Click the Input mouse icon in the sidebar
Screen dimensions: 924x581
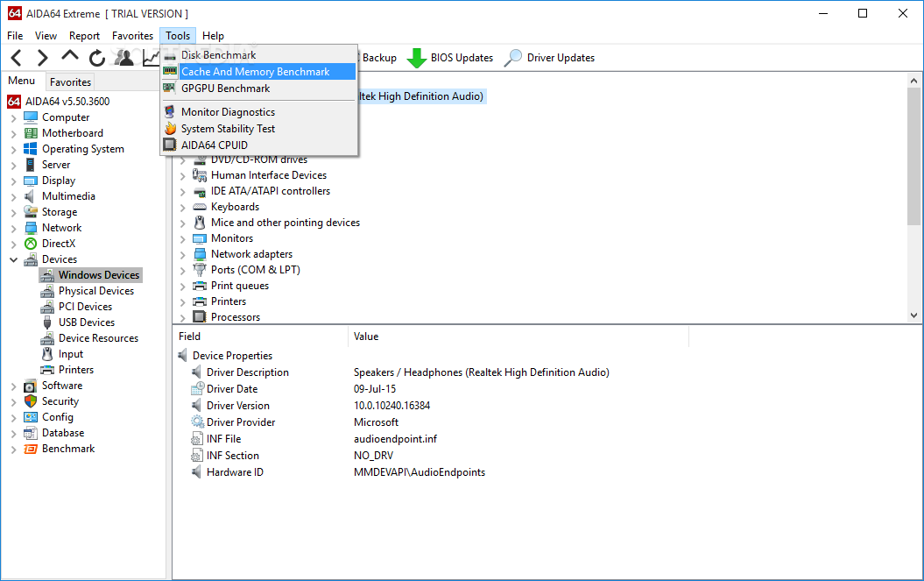pyautogui.click(x=47, y=354)
